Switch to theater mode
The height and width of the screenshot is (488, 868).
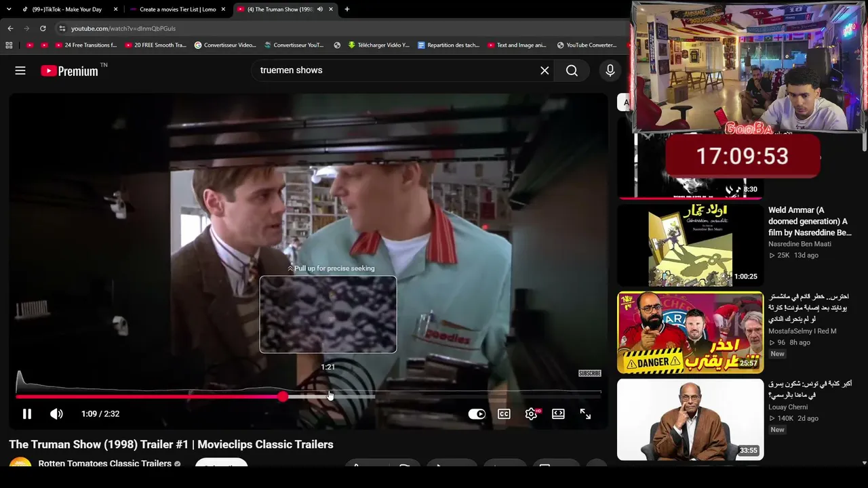coord(558,414)
